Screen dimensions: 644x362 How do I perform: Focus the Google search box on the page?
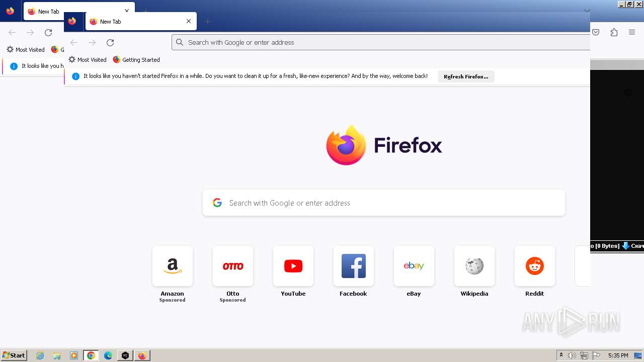[384, 203]
